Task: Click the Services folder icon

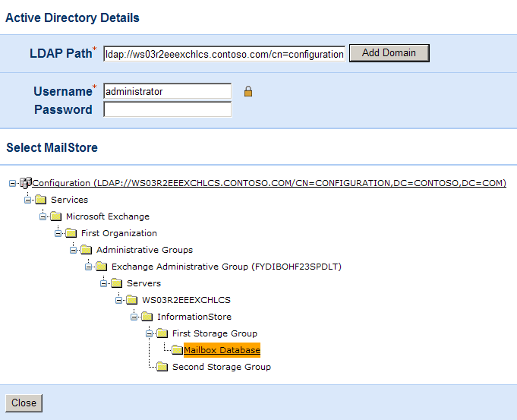Action: click(x=40, y=200)
